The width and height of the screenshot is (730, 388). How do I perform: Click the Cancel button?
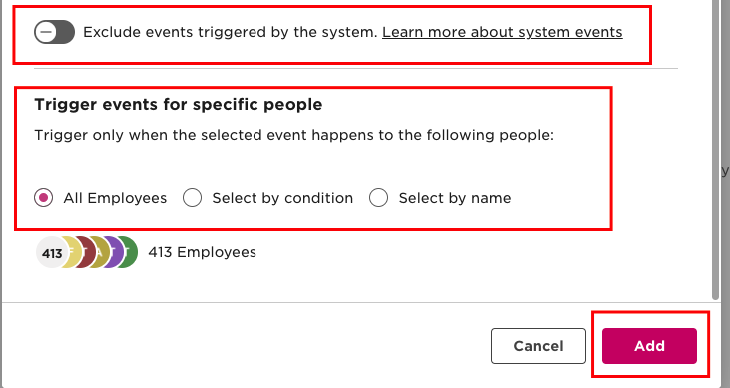538,346
